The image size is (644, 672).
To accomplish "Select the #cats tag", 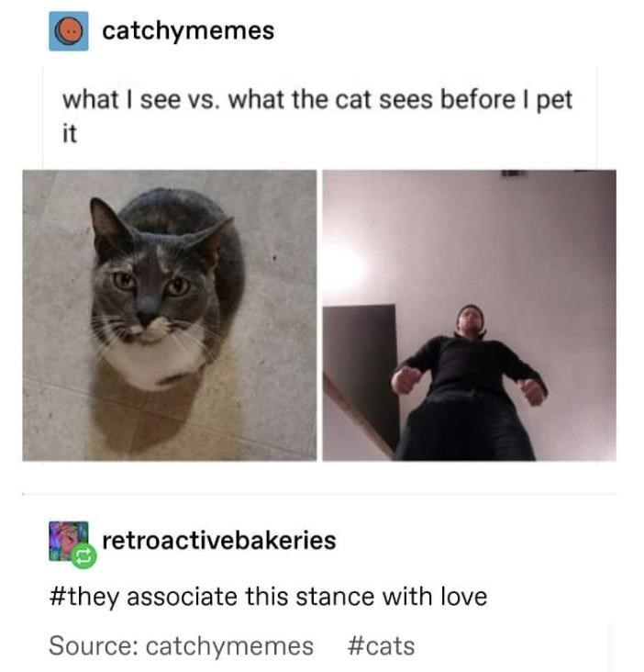I will 381,646.
